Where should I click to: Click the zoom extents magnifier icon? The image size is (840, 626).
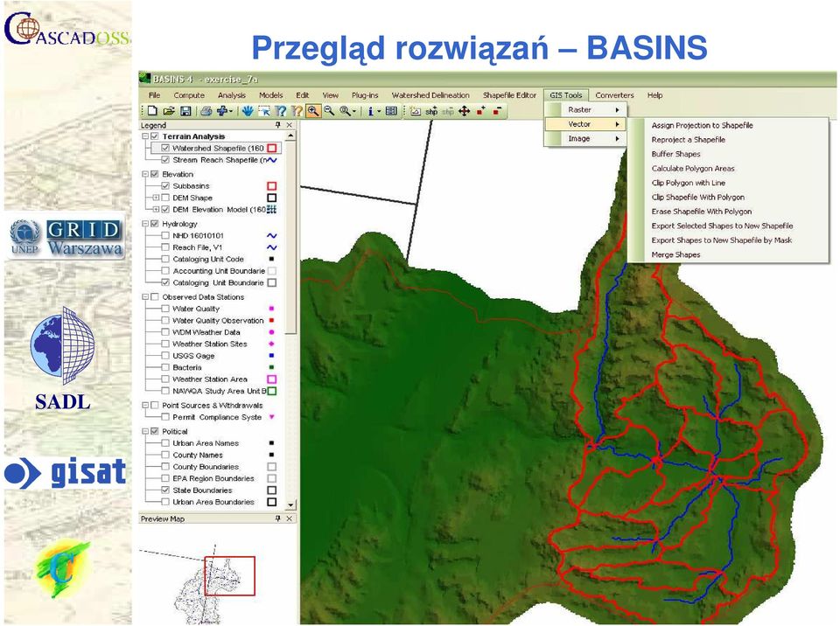tap(346, 111)
